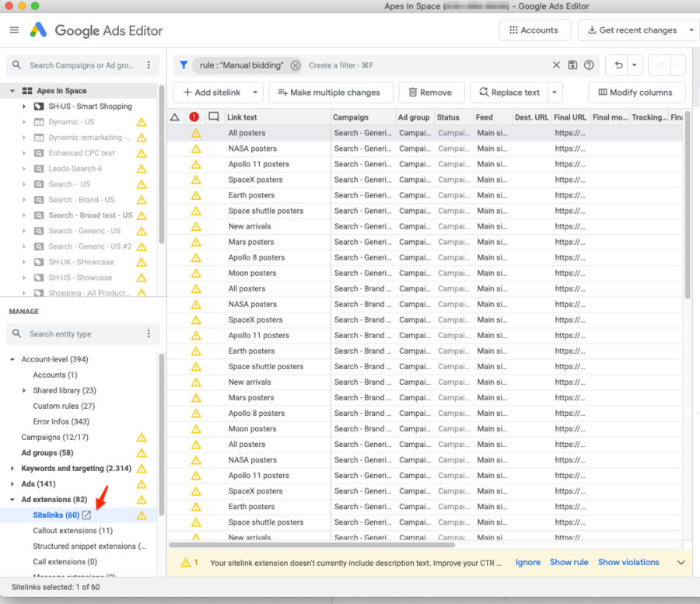
Task: Click the Show violations link
Action: (x=628, y=562)
